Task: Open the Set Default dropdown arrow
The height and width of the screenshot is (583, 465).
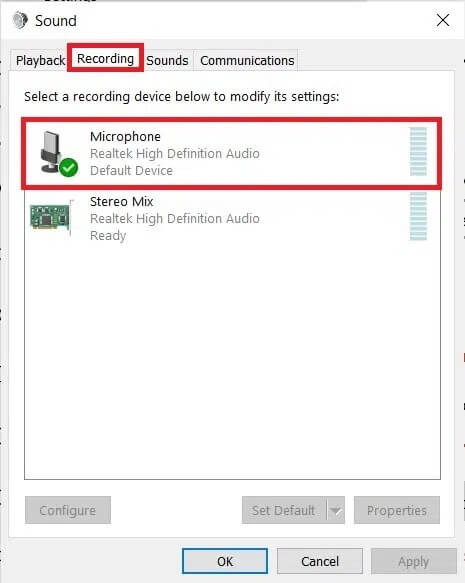Action: point(336,510)
